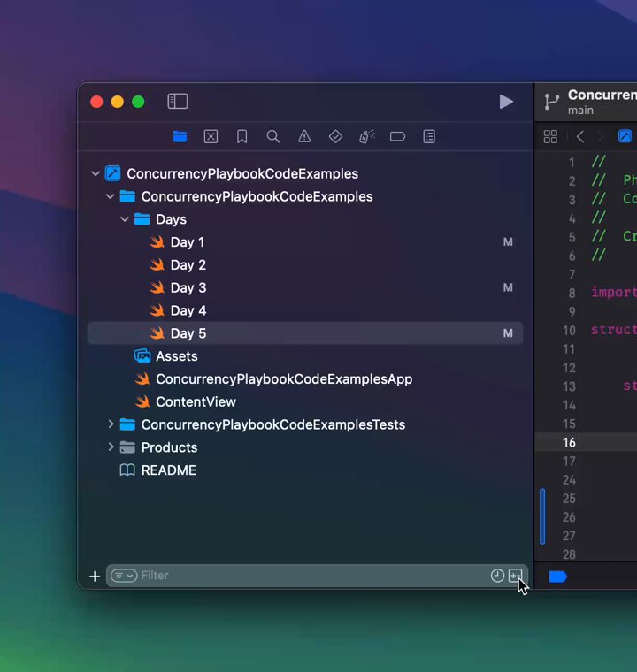
Task: Expand the ConcurrencyPlaybookCodeExamplesTests folder
Action: coord(111,424)
